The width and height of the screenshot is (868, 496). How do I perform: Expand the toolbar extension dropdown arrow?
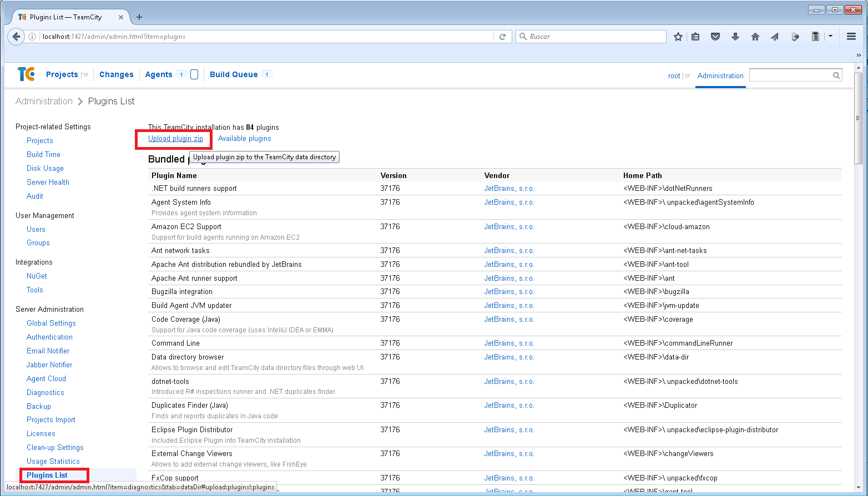click(831, 36)
